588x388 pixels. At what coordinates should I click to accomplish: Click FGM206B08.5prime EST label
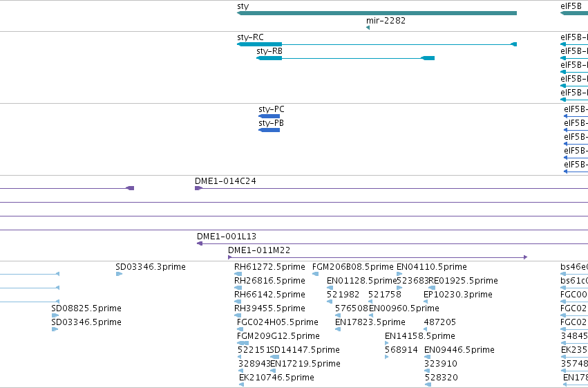click(353, 267)
